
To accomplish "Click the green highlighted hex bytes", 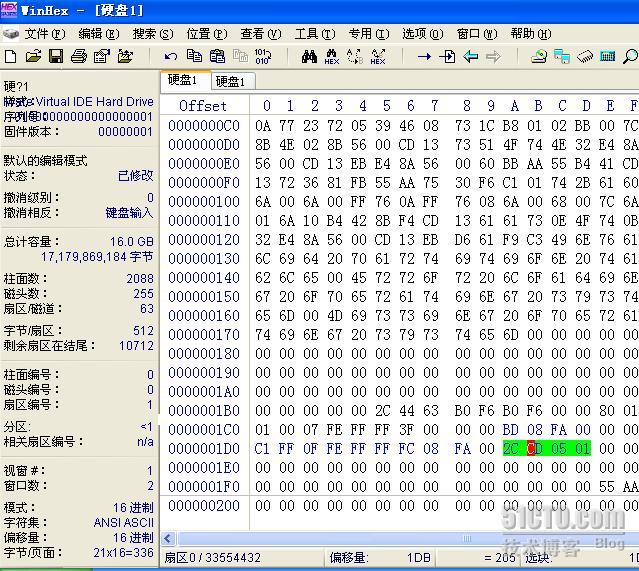I will 547,448.
